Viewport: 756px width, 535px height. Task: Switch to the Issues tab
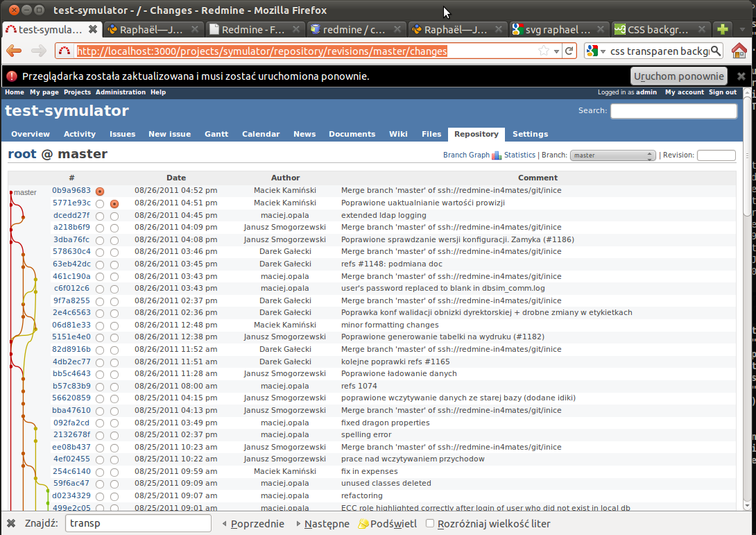[122, 134]
